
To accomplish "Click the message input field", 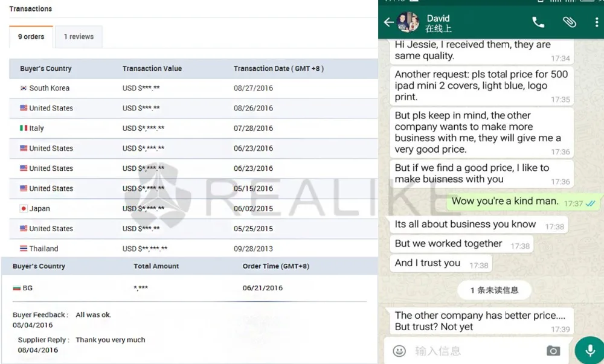I will point(471,351).
